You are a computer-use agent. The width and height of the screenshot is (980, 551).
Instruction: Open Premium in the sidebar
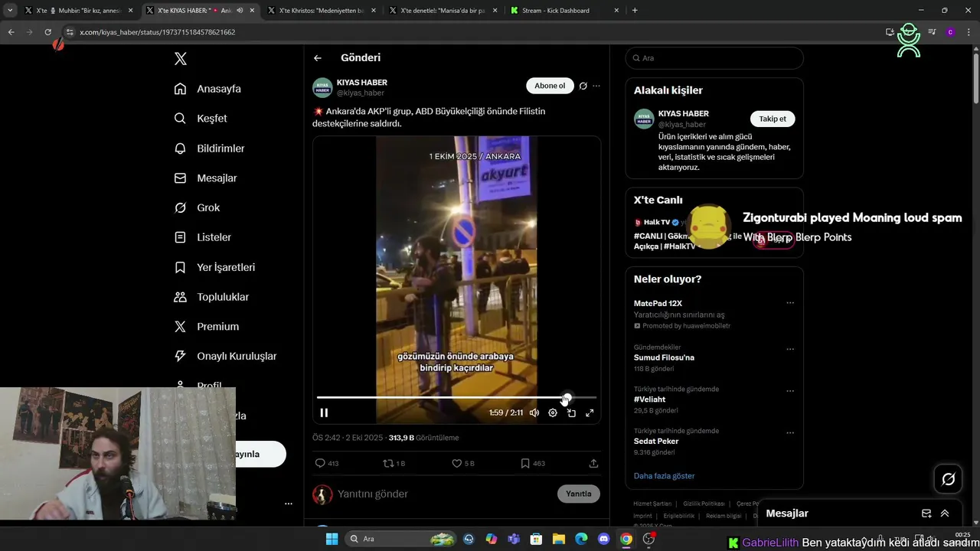point(206,326)
